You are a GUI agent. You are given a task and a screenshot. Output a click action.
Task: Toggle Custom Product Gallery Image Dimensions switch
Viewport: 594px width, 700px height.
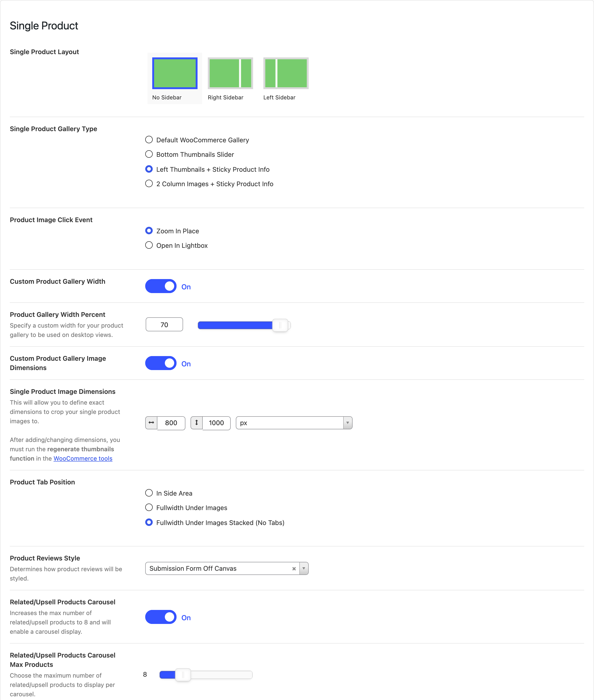pos(161,363)
